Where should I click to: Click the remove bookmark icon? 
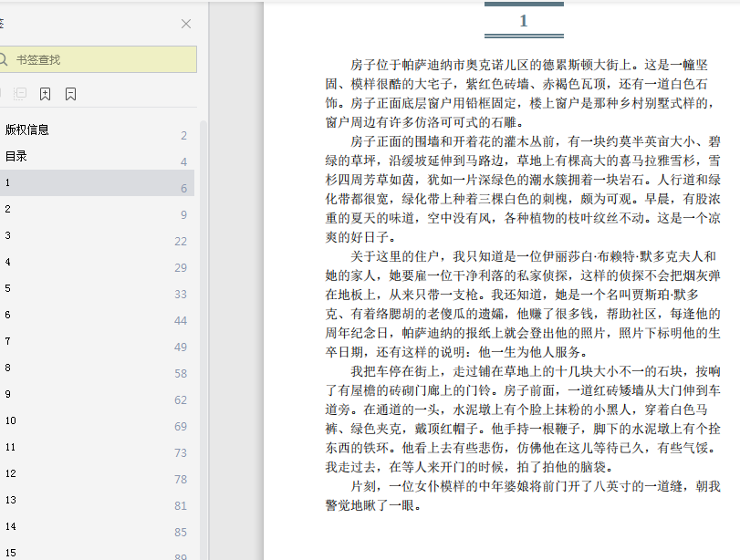click(x=70, y=94)
